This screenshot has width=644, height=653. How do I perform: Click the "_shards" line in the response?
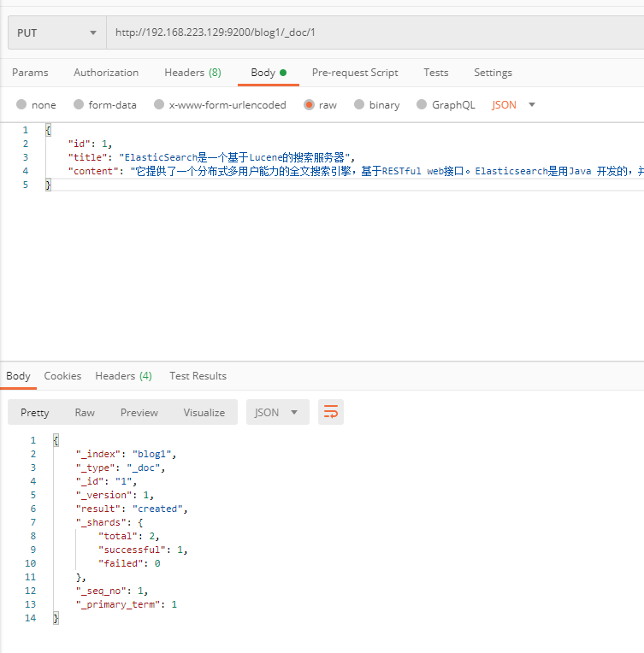coord(109,522)
